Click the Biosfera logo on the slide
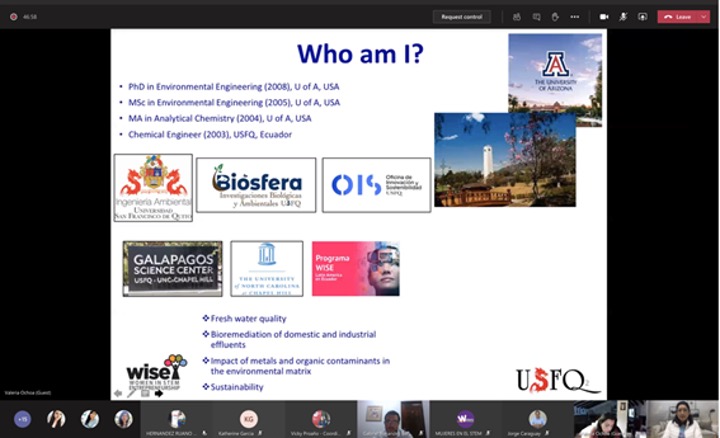The width and height of the screenshot is (720, 438). (256, 185)
